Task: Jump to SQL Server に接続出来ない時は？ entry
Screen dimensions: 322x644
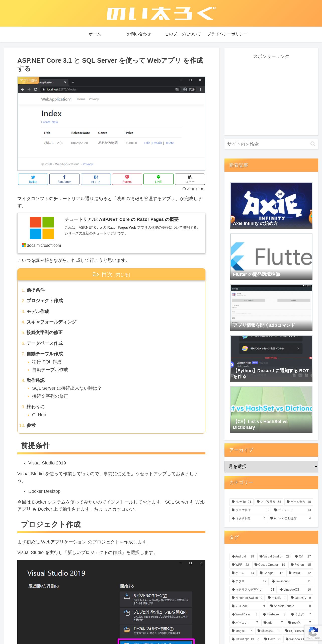Action: pos(66,388)
